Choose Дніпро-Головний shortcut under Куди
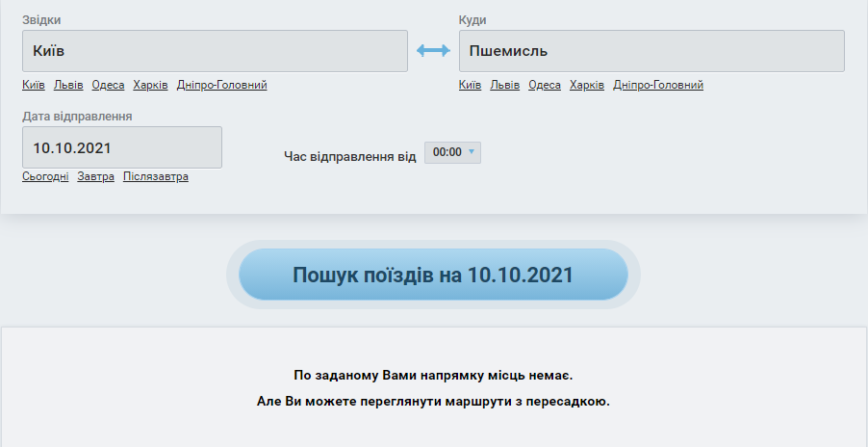 pos(658,86)
